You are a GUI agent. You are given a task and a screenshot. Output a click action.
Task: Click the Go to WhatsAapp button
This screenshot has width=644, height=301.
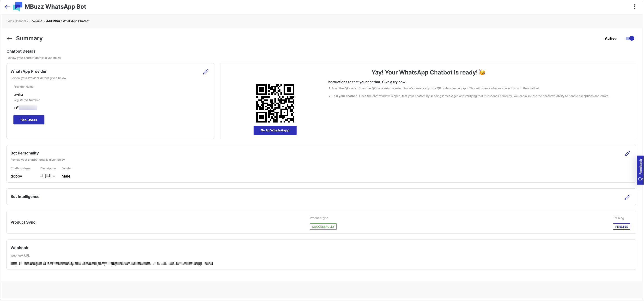coord(275,130)
